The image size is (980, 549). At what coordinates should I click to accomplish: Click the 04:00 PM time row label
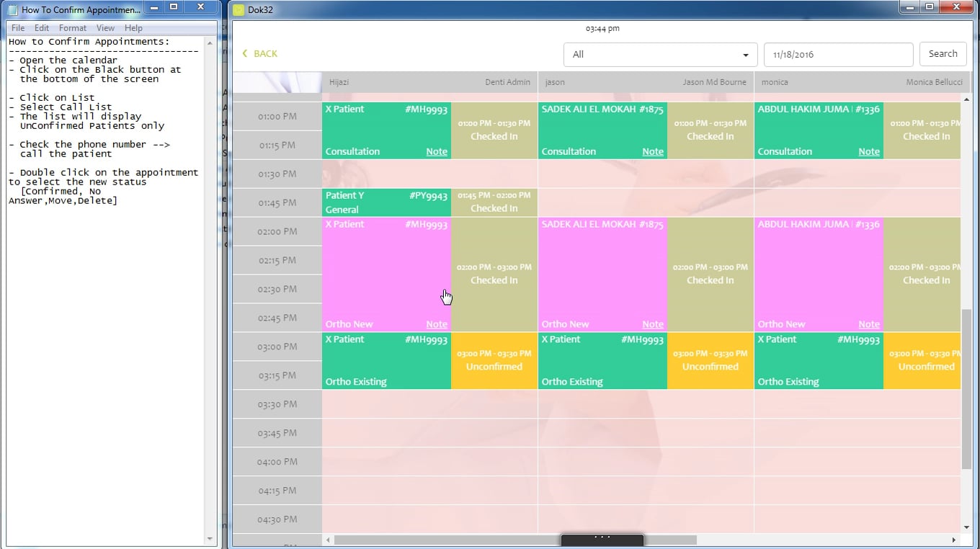[x=277, y=462]
